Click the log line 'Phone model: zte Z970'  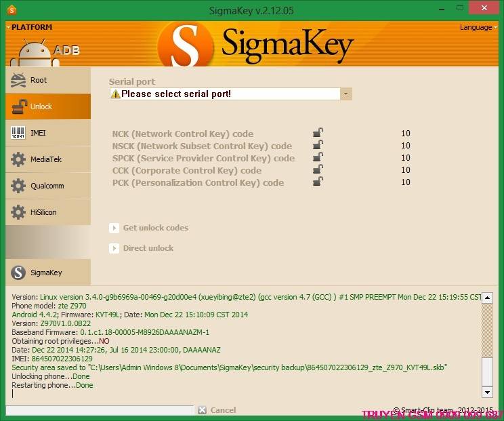tap(49, 306)
